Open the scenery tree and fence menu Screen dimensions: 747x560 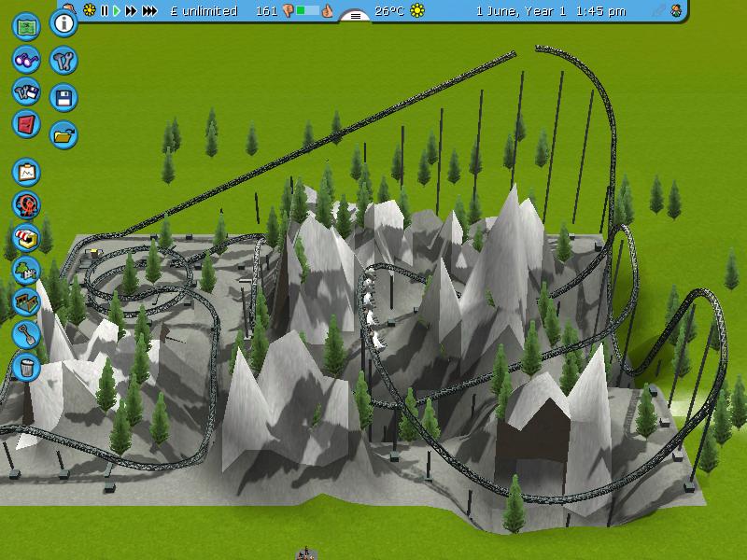tap(26, 270)
